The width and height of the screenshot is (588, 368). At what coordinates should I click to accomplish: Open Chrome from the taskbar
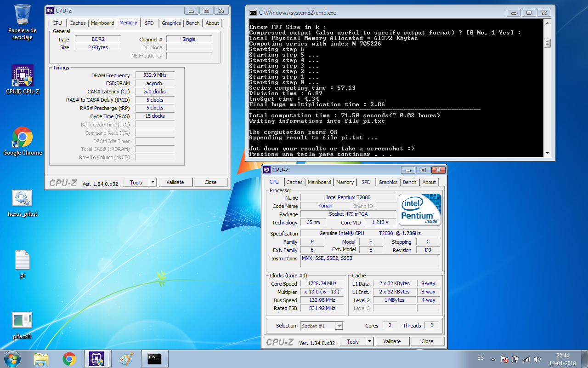[x=69, y=359]
